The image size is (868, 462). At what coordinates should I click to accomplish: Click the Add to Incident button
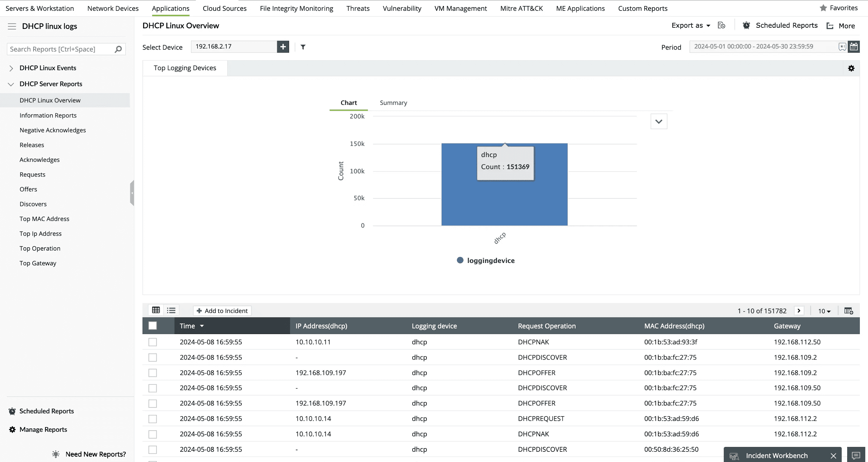[222, 311]
